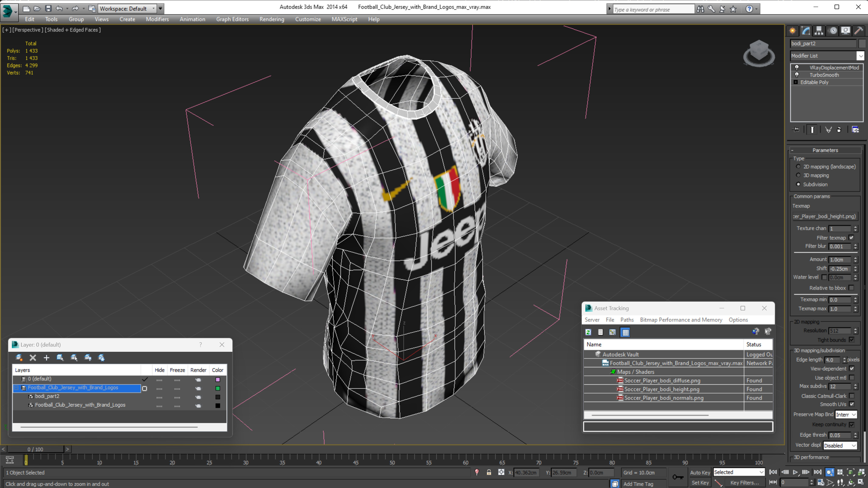Image resolution: width=868 pixels, height=488 pixels.
Task: Click Delete layer X icon in Layer dialog
Action: (x=33, y=358)
